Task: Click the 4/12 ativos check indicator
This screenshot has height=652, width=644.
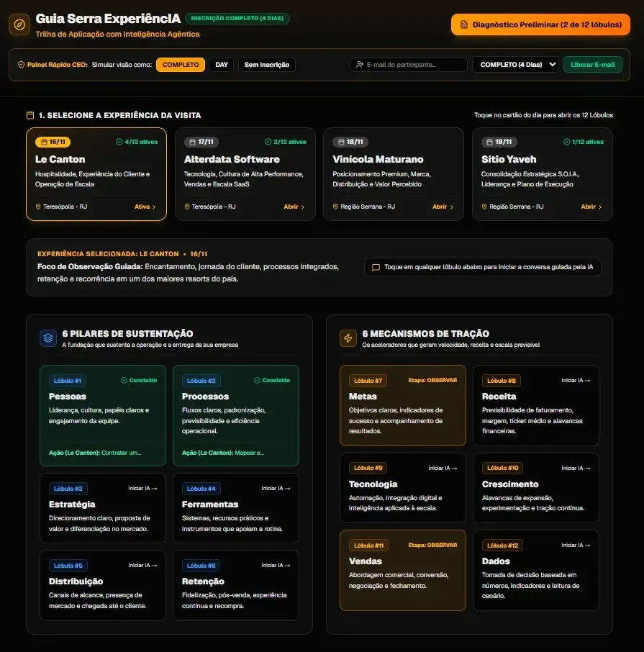Action: click(x=137, y=142)
